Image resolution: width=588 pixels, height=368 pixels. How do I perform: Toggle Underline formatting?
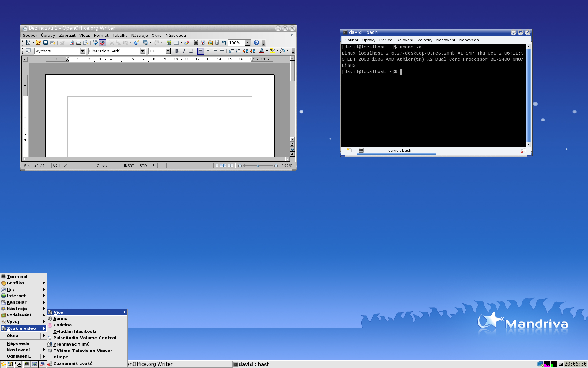click(x=191, y=51)
